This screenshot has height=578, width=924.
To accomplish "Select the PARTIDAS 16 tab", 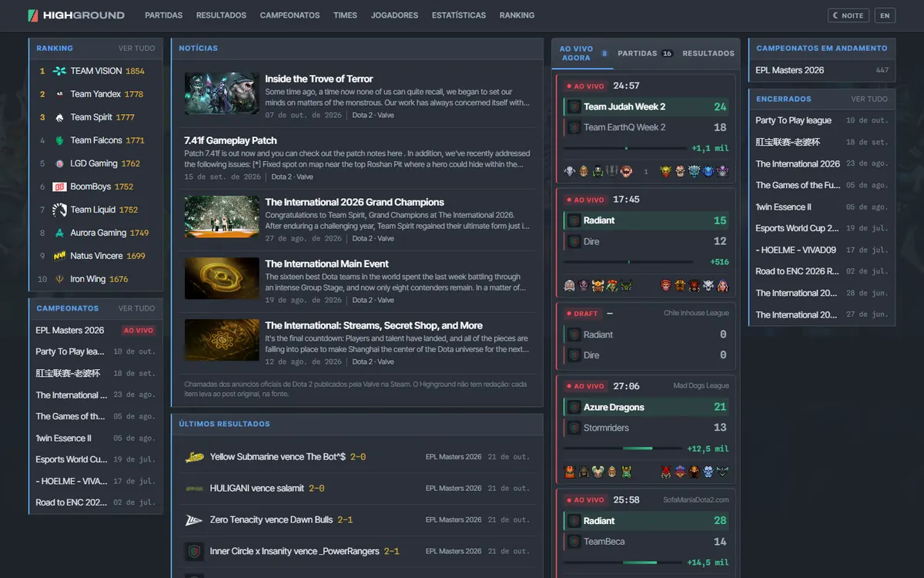I will (645, 53).
